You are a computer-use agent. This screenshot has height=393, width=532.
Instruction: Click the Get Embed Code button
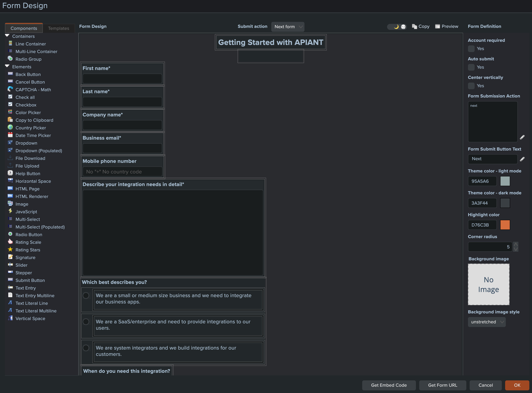pos(389,385)
